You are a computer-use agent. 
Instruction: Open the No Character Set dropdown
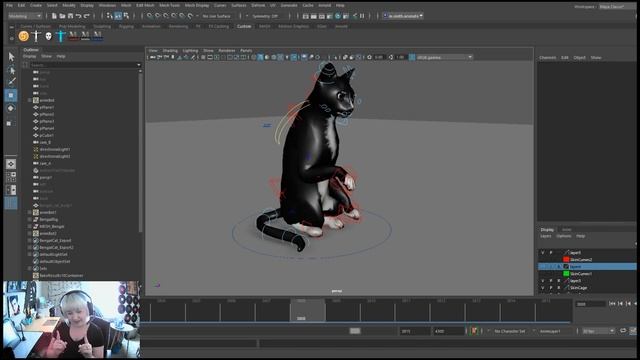tap(510, 331)
